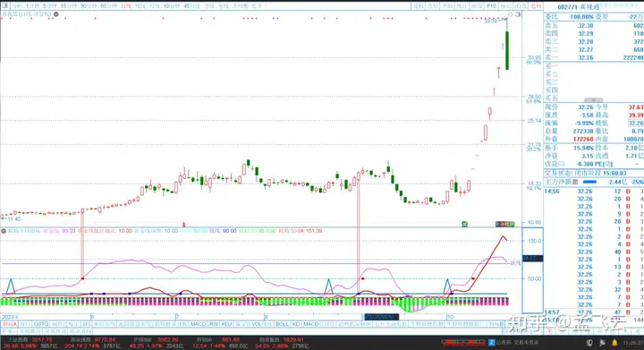Click the round icon beside the chart title
Viewport: 644px width, 350px height.
point(56,14)
